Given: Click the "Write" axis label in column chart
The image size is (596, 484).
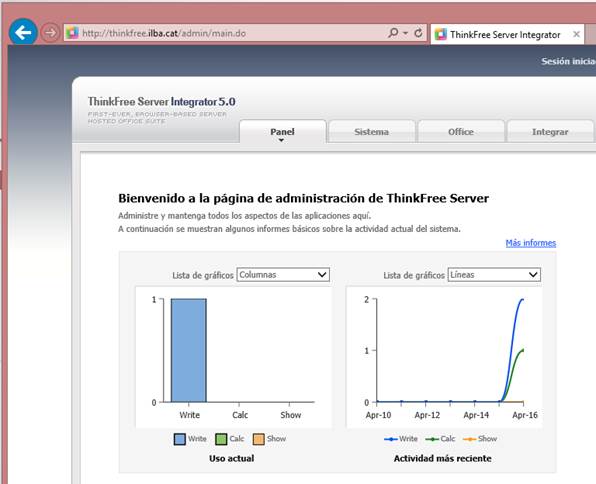Looking at the screenshot, I should (189, 415).
